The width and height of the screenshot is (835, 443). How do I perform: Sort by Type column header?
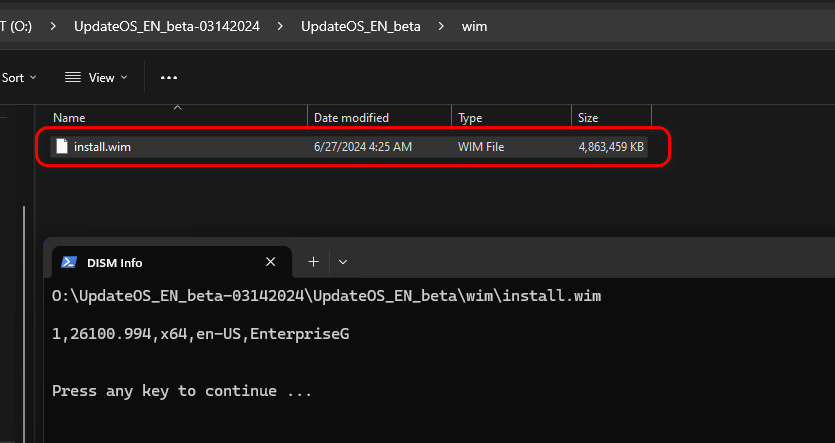pos(470,118)
